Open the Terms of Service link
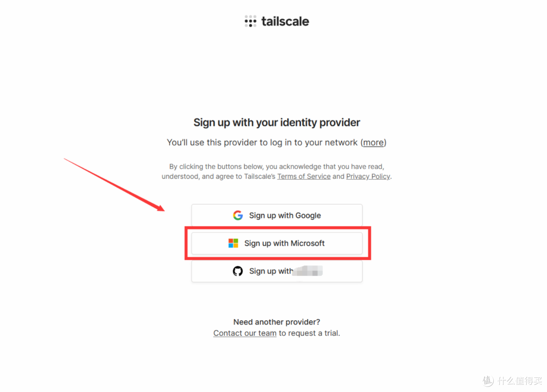Viewport: 547px width, 392px height. [x=304, y=176]
